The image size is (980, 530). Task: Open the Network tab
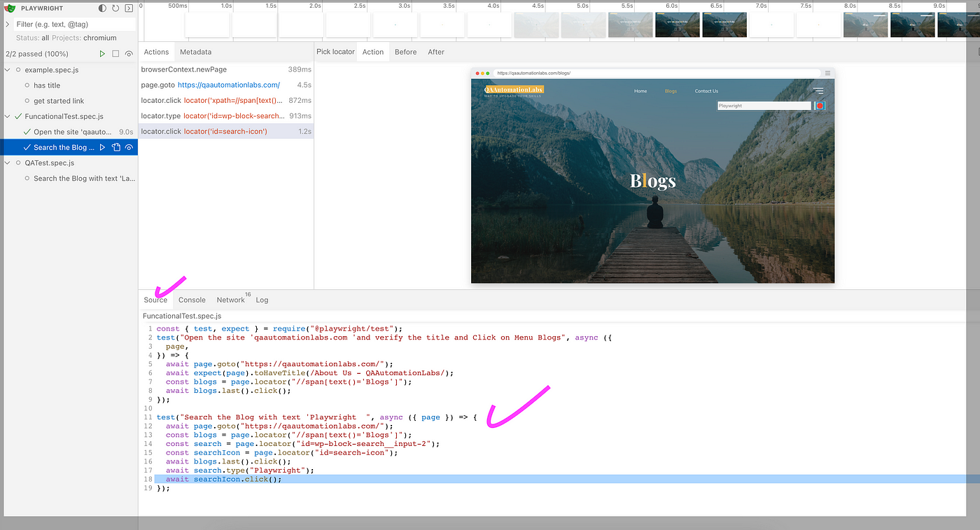pos(230,300)
